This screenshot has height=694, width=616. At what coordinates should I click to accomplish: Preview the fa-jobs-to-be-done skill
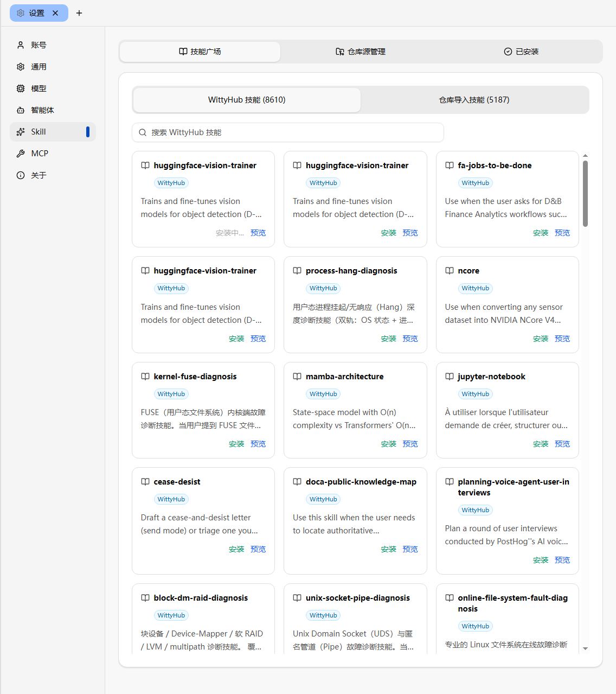[x=562, y=233]
